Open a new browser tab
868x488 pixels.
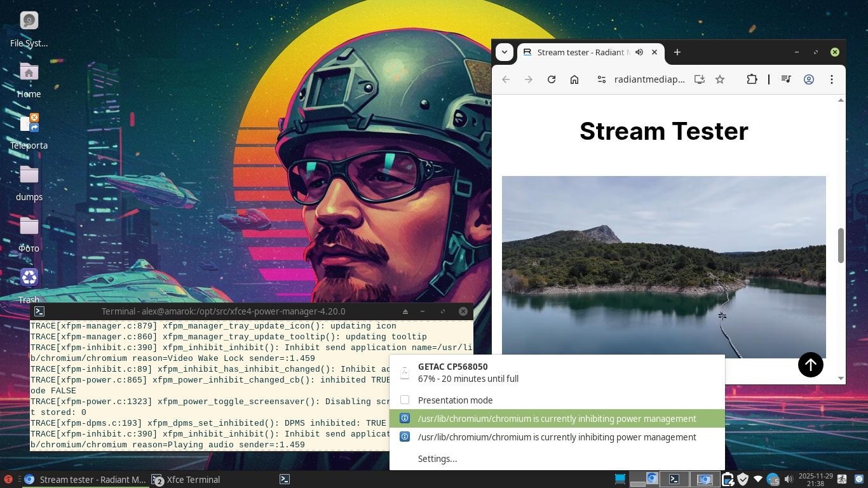click(x=677, y=52)
